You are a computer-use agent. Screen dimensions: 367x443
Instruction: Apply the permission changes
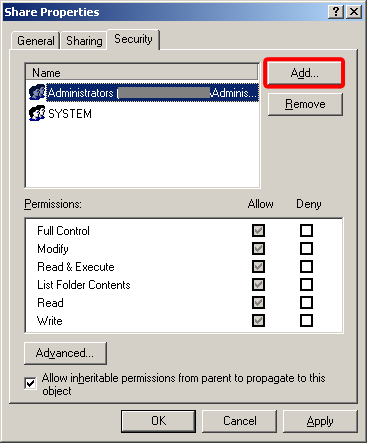click(x=320, y=421)
